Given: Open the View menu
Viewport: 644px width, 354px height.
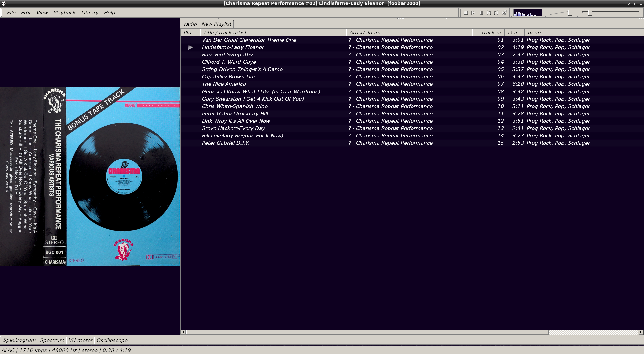Looking at the screenshot, I should tap(42, 13).
